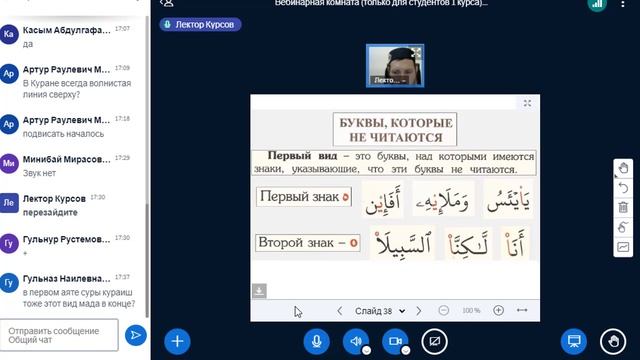This screenshot has width=640, height=360.
Task: Select the Касым Абдулгафа... chat name
Action: [x=67, y=30]
